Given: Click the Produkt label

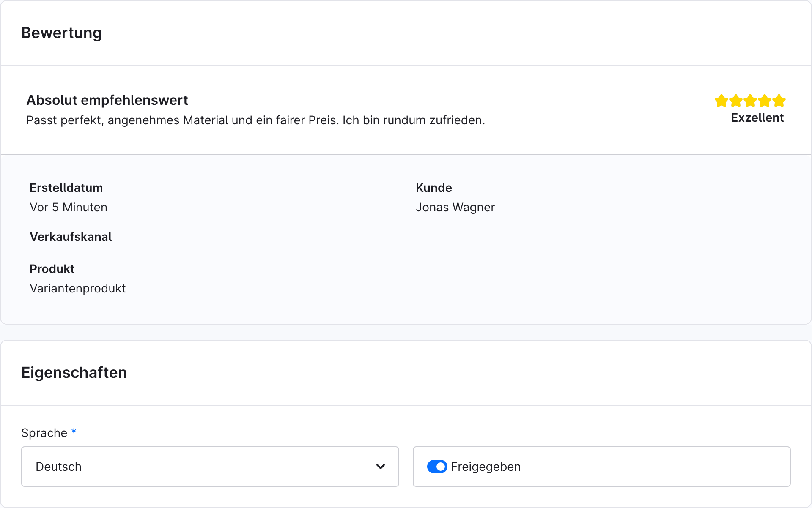Looking at the screenshot, I should coord(52,269).
